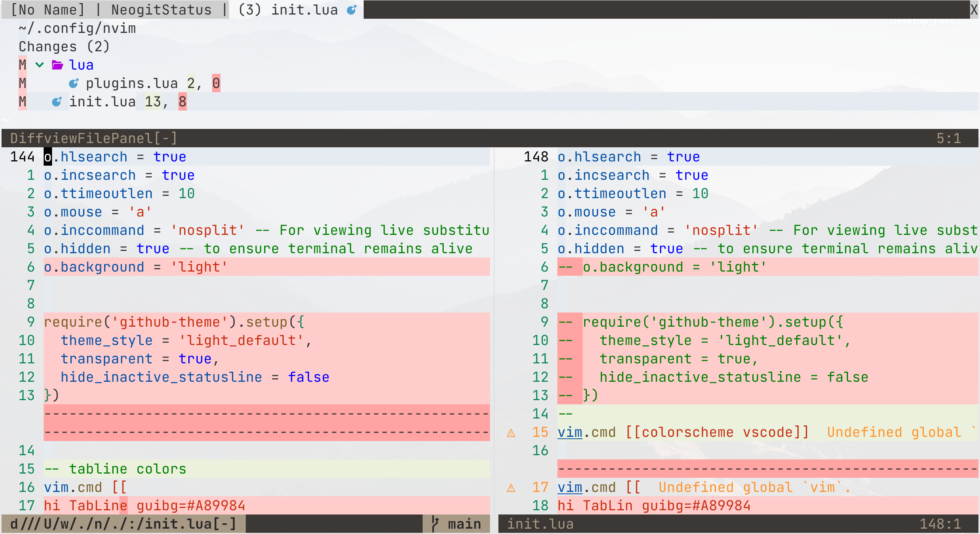The width and height of the screenshot is (980, 534).
Task: Click the git branch icon next to main
Action: pos(434,524)
